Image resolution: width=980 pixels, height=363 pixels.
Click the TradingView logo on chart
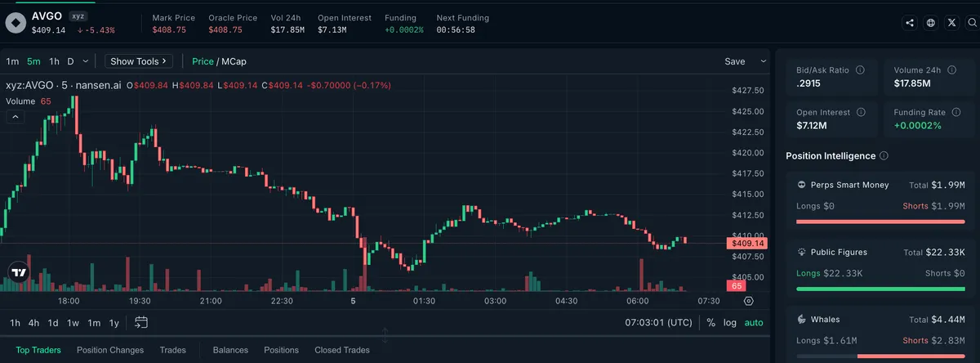[x=19, y=272]
